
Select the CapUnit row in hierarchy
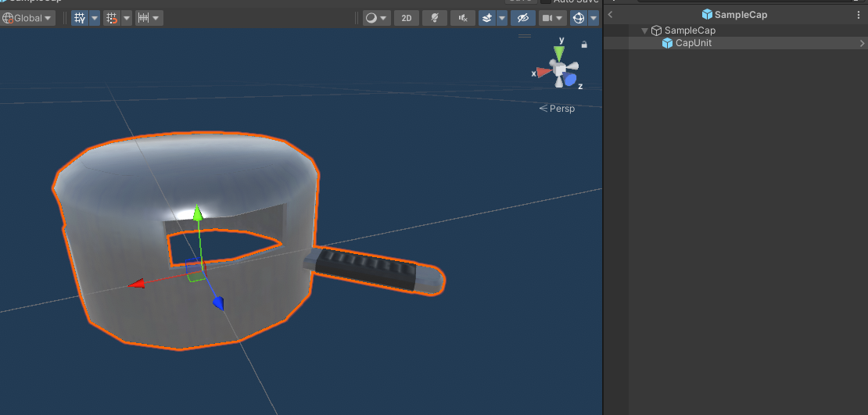point(736,43)
